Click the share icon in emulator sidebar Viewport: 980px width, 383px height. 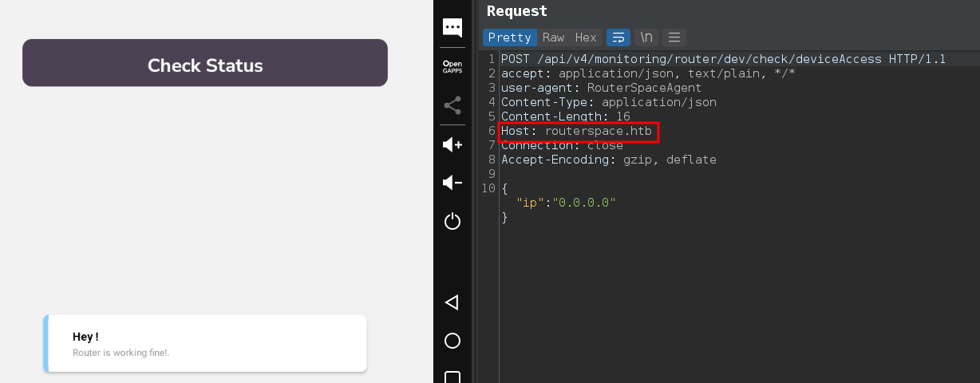coord(452,105)
